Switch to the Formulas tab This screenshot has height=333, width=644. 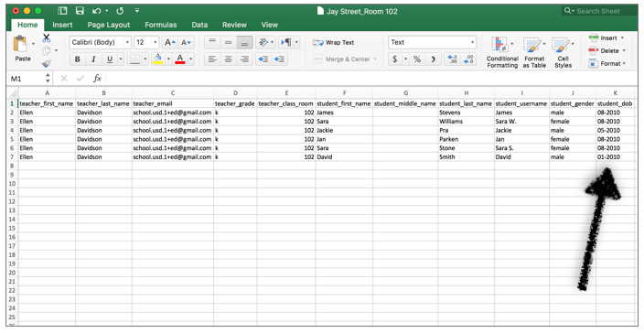click(x=161, y=25)
